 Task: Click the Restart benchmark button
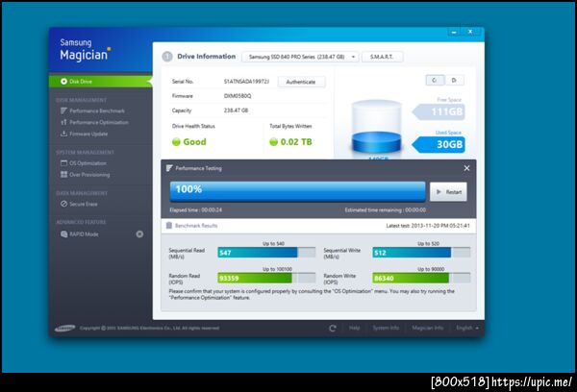tap(448, 191)
